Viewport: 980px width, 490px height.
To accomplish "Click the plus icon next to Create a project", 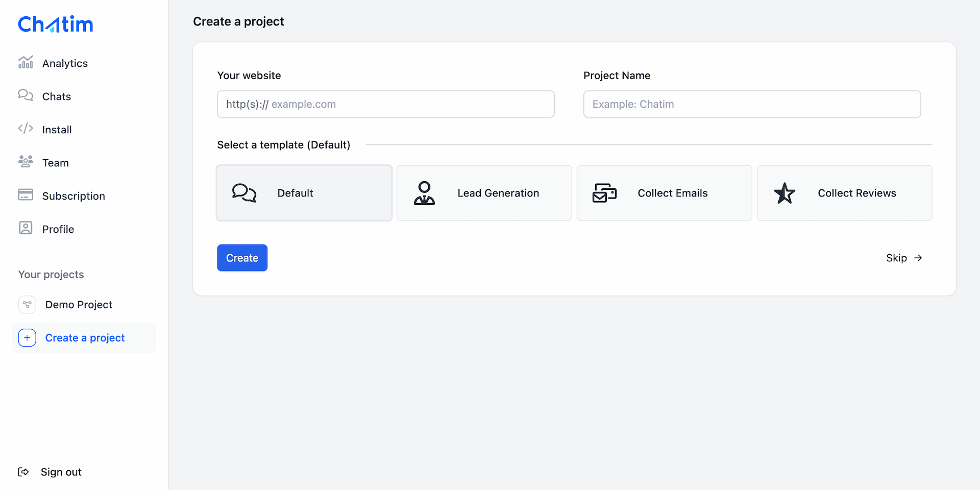I will [x=27, y=337].
